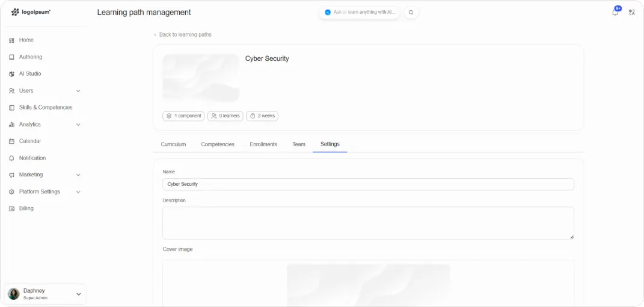The width and height of the screenshot is (644, 307).
Task: Click the Cyber Security header thumbnail
Action: pyautogui.click(x=200, y=78)
